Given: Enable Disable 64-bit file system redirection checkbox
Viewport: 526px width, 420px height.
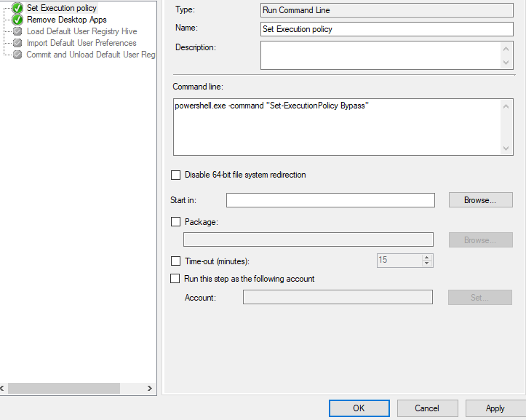Looking at the screenshot, I should 175,175.
